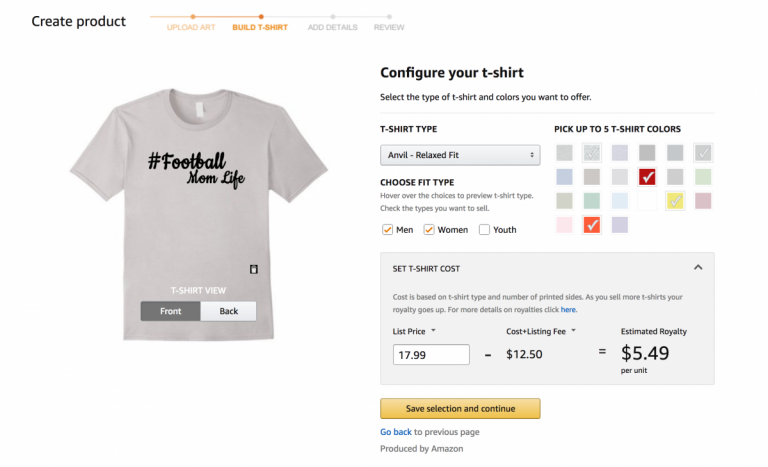Follow the Go back link
The image size is (768, 467).
[x=395, y=432]
